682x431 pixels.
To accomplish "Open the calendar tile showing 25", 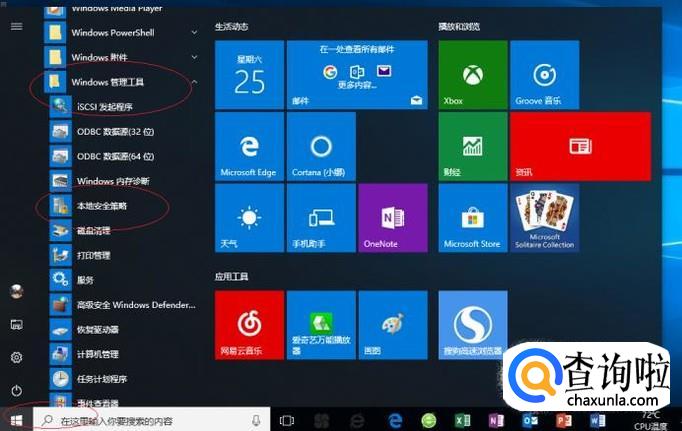I will pos(249,75).
